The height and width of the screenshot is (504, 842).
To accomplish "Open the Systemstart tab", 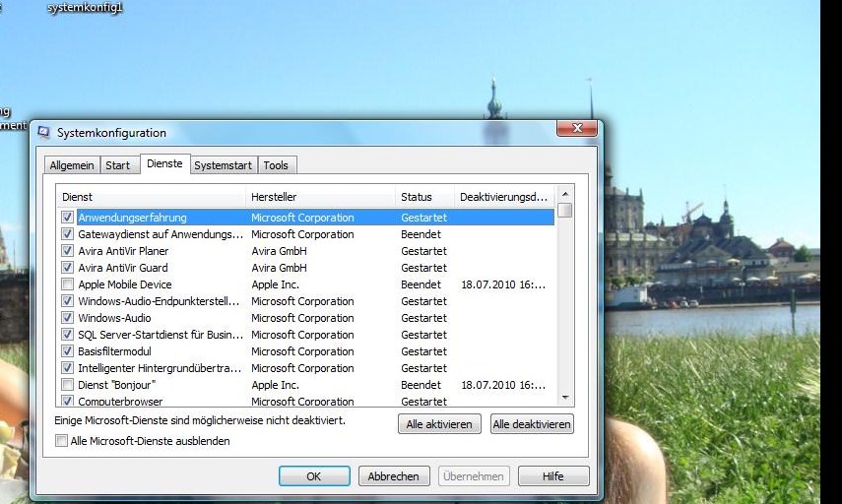I will click(223, 165).
